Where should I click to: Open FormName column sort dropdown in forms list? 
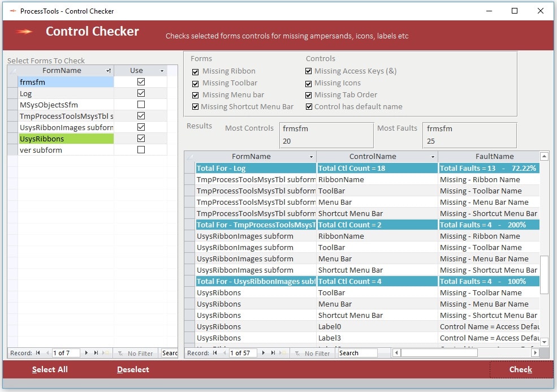109,71
